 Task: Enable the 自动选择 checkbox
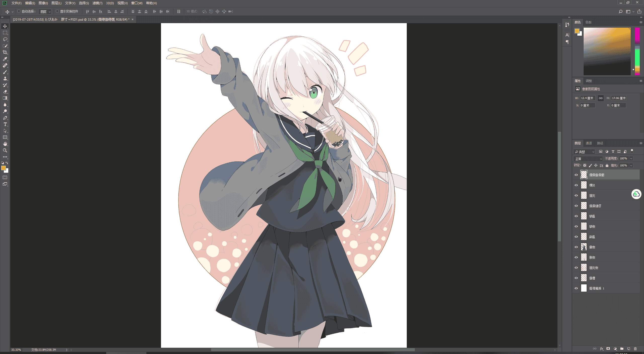[19, 11]
